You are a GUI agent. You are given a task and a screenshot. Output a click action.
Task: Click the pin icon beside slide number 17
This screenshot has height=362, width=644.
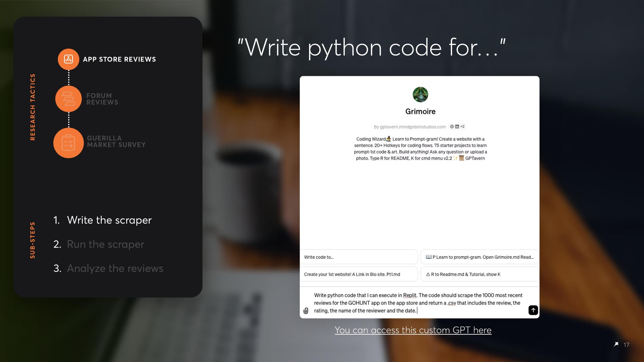point(616,344)
